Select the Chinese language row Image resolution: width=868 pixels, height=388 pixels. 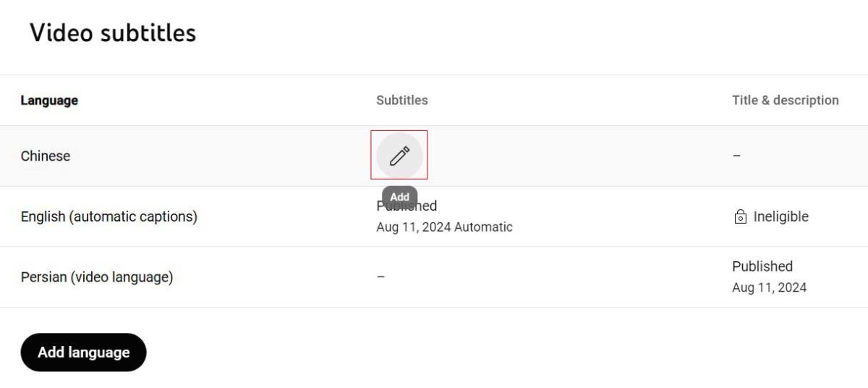434,156
